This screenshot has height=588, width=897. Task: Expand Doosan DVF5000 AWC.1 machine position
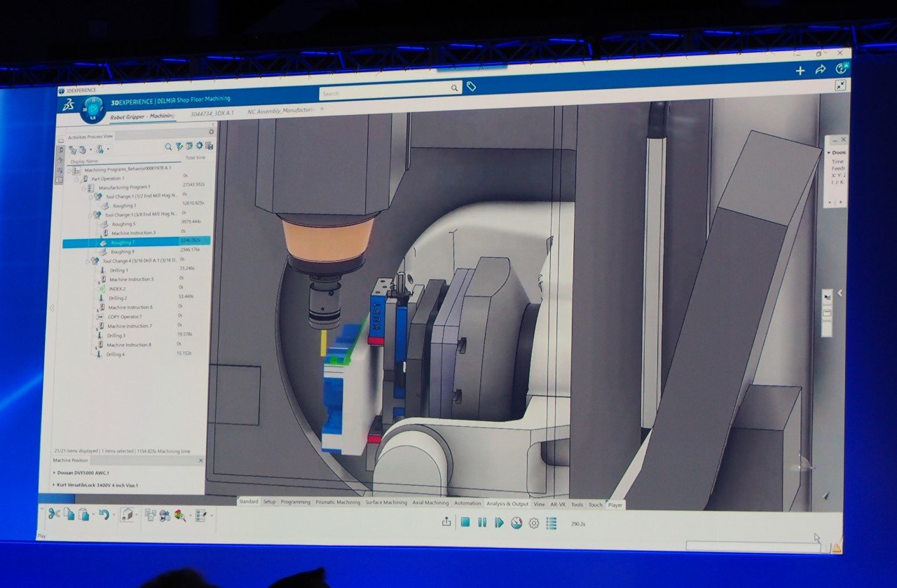[55, 473]
